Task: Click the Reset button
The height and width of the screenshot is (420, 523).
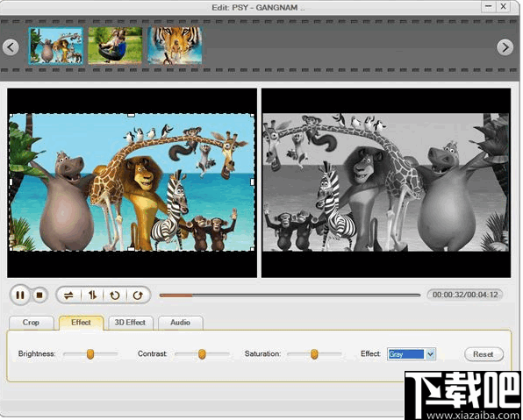Action: (x=484, y=354)
